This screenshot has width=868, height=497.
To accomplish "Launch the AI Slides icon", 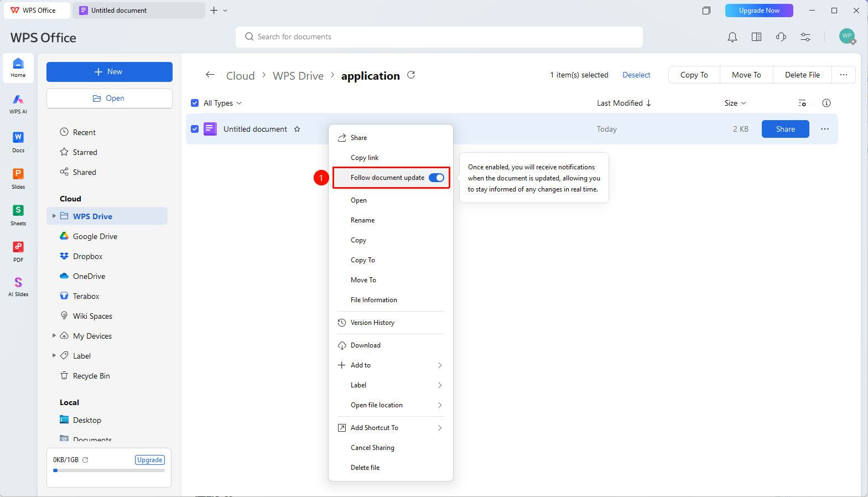I will coord(18,287).
